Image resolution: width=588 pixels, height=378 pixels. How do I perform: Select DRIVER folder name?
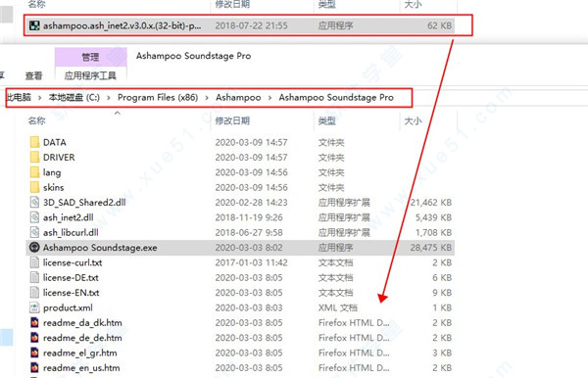tap(59, 158)
